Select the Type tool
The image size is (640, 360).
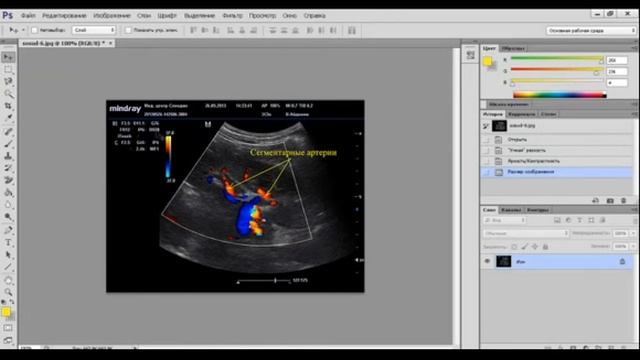pos(8,242)
